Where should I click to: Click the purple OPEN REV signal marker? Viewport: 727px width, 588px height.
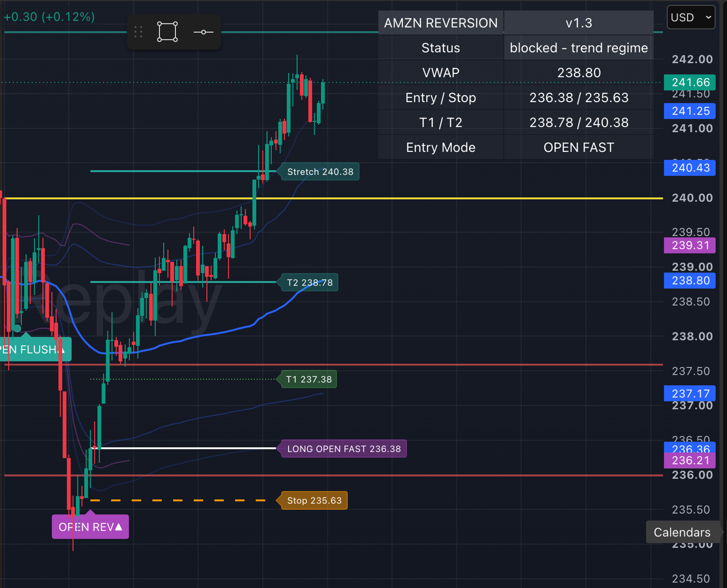point(90,527)
